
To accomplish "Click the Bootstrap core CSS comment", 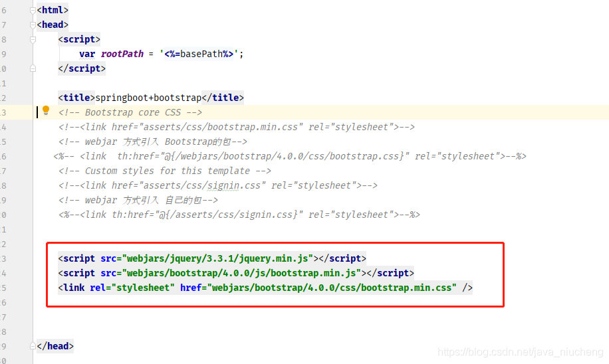I will [130, 112].
